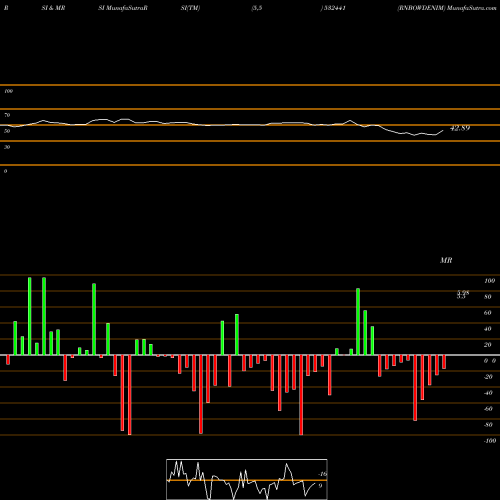Click the MR axis 40 label
Screen dimensions: 500x500
(487, 329)
